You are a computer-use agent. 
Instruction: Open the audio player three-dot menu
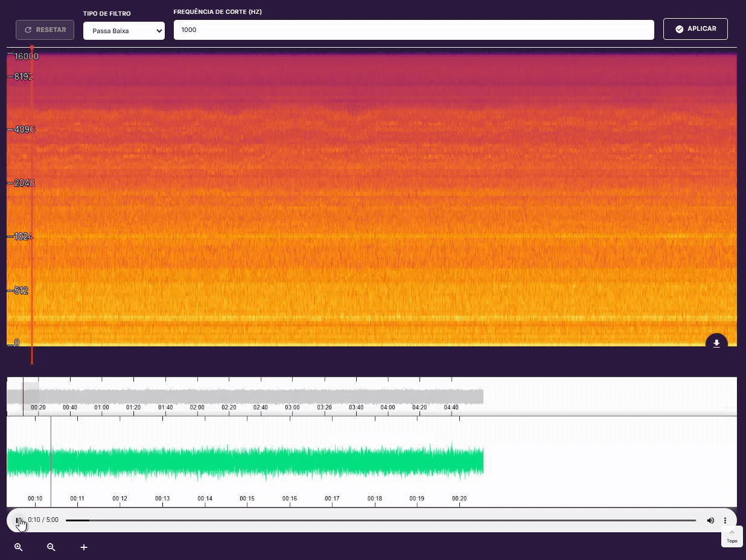[725, 520]
